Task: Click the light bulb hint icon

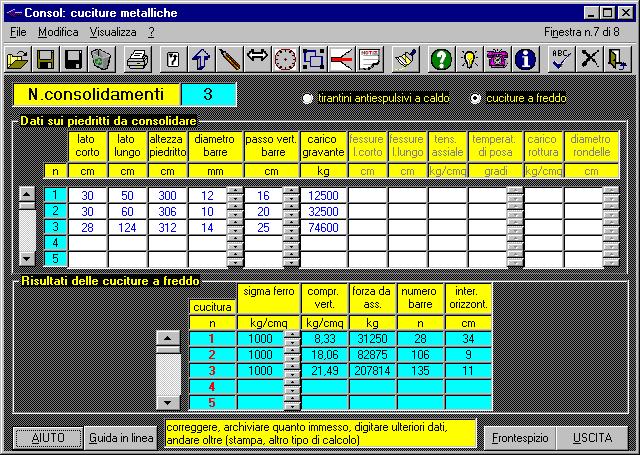Action: tap(470, 59)
